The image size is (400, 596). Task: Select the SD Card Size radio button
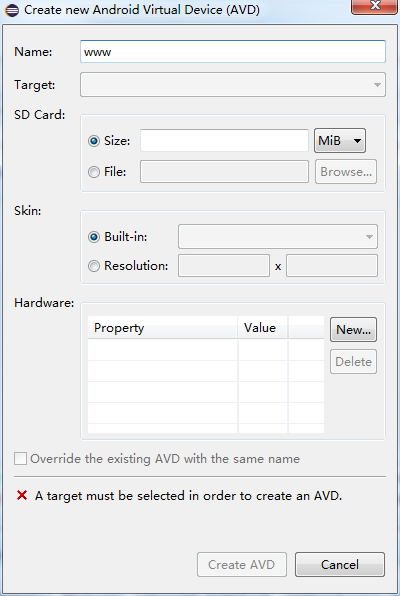tap(94, 141)
